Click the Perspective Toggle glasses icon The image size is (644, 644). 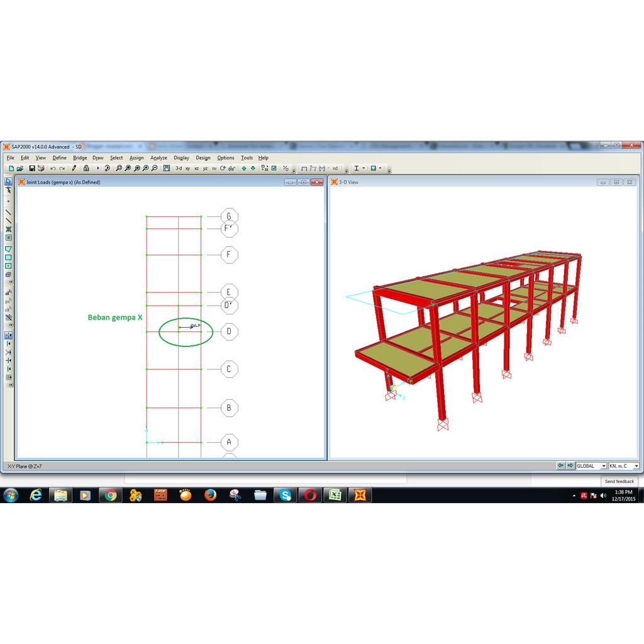coord(232,169)
